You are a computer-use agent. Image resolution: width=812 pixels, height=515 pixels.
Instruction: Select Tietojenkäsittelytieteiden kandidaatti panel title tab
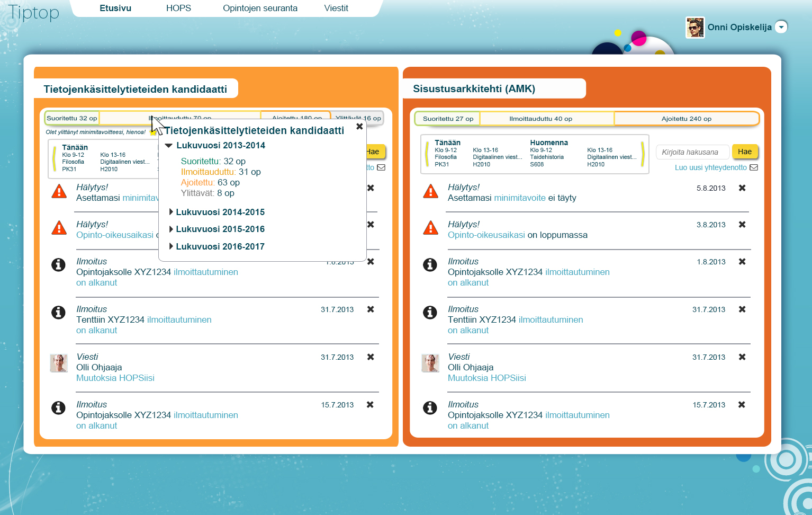pyautogui.click(x=136, y=89)
